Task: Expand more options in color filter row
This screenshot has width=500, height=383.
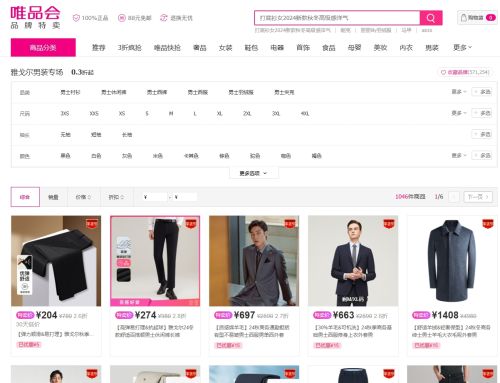Action: point(459,156)
